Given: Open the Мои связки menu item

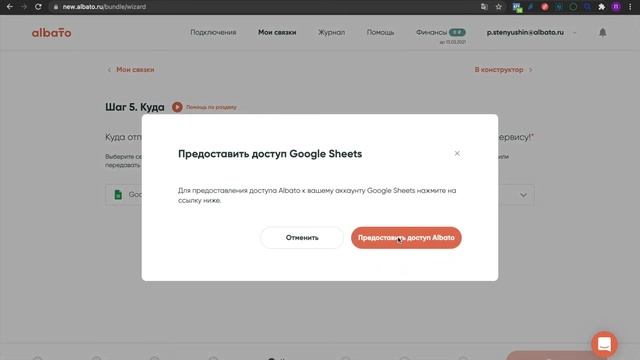Looking at the screenshot, I should click(277, 32).
